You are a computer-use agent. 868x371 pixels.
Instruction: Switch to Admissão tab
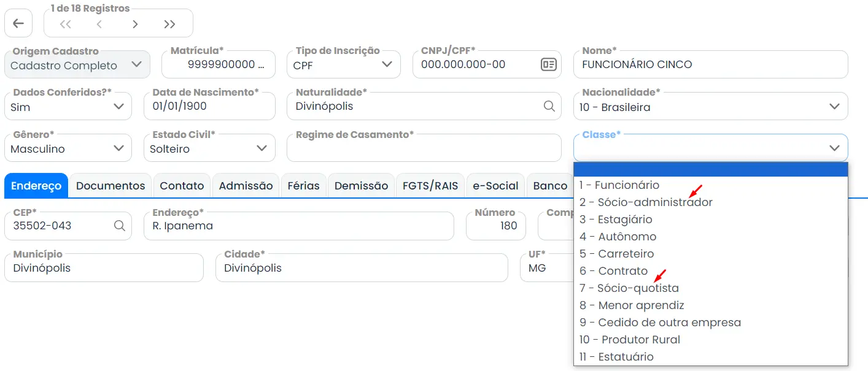point(246,186)
